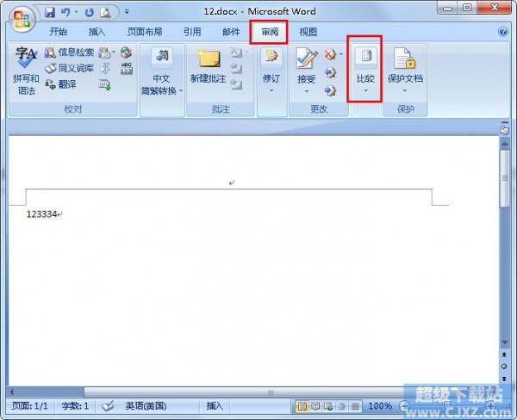The image size is (517, 420).
Task: Switch to Outline view
Action: point(342,406)
